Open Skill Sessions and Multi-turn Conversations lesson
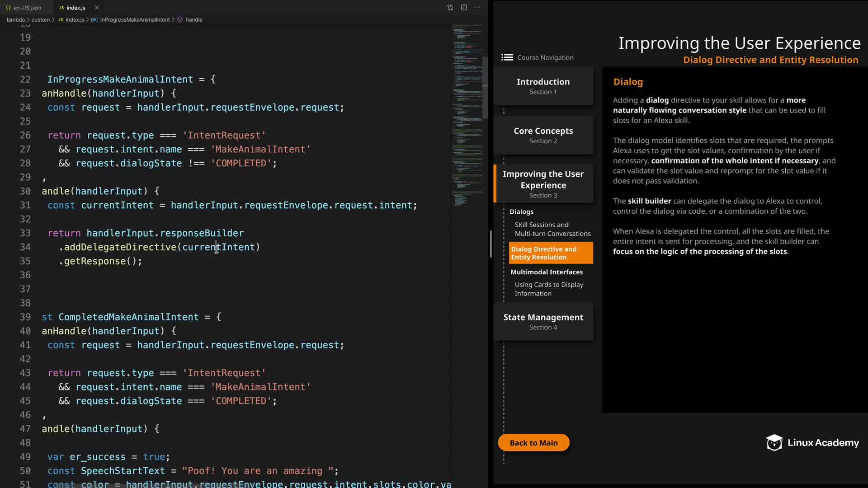The width and height of the screenshot is (868, 488). click(552, 229)
